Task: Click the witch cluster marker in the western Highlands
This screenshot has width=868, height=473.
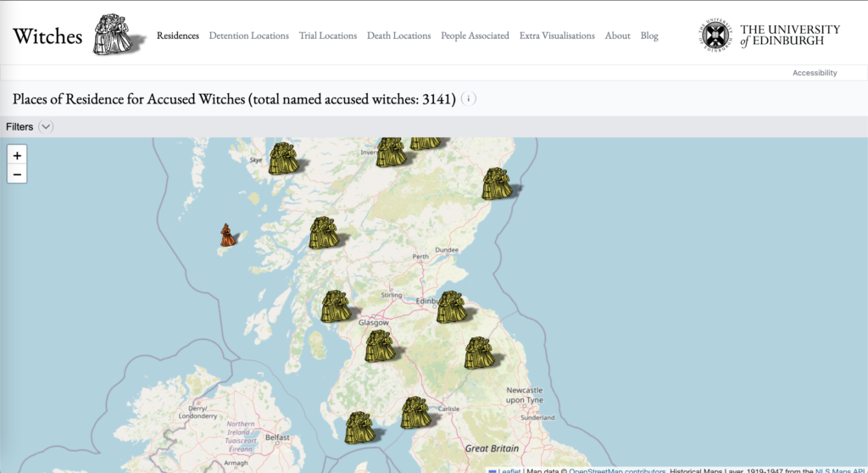Action: [324, 232]
